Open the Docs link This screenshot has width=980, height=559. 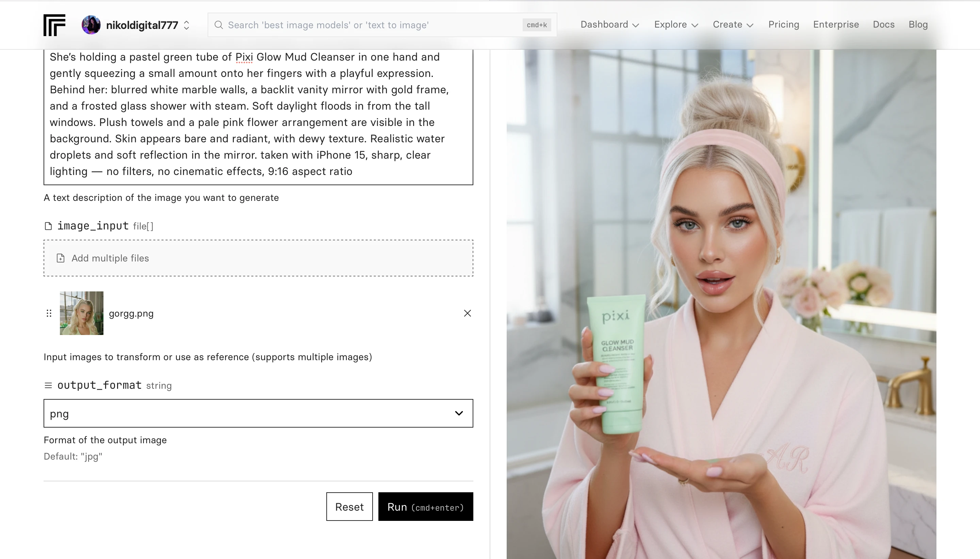point(884,25)
